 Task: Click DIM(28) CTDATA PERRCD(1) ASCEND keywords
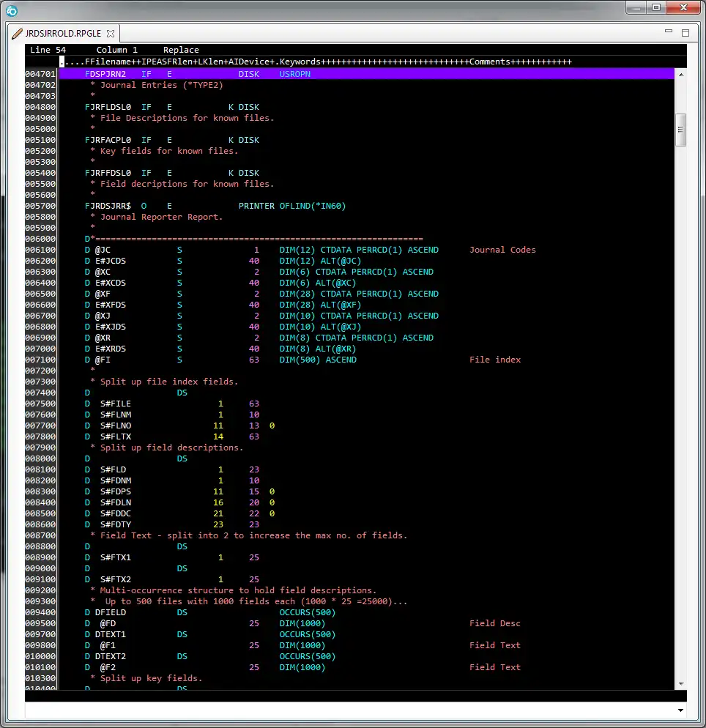pos(359,294)
